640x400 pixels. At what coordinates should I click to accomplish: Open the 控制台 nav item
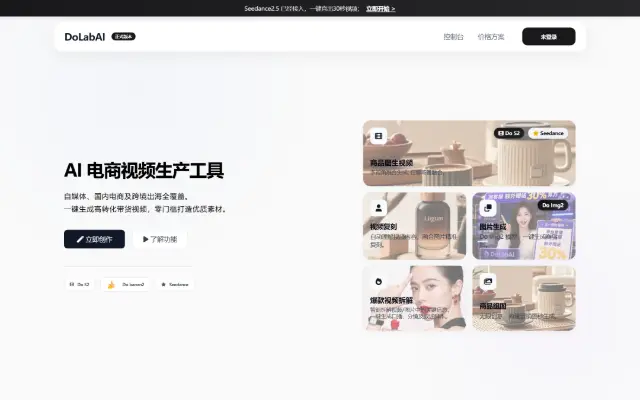click(x=453, y=37)
